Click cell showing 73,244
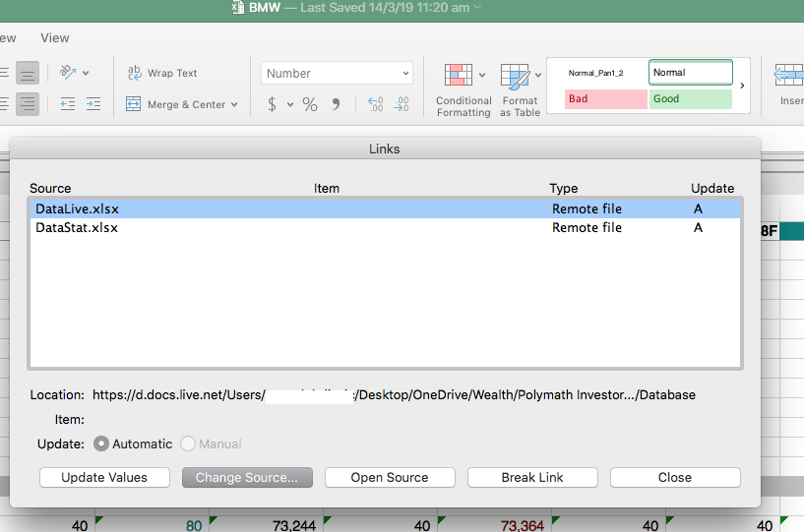The height and width of the screenshot is (532, 804). 267,524
